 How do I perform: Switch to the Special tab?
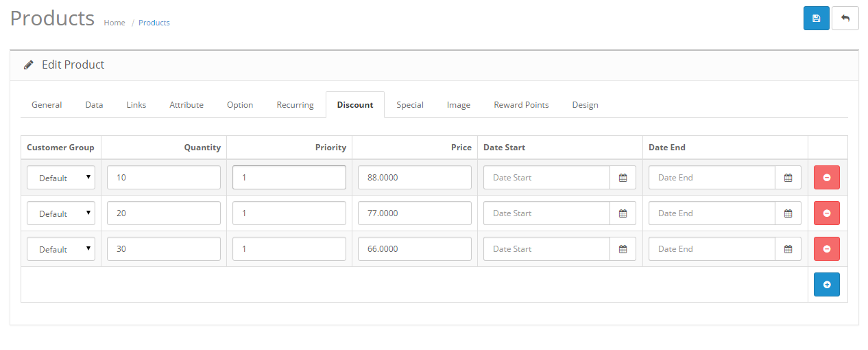(x=409, y=105)
